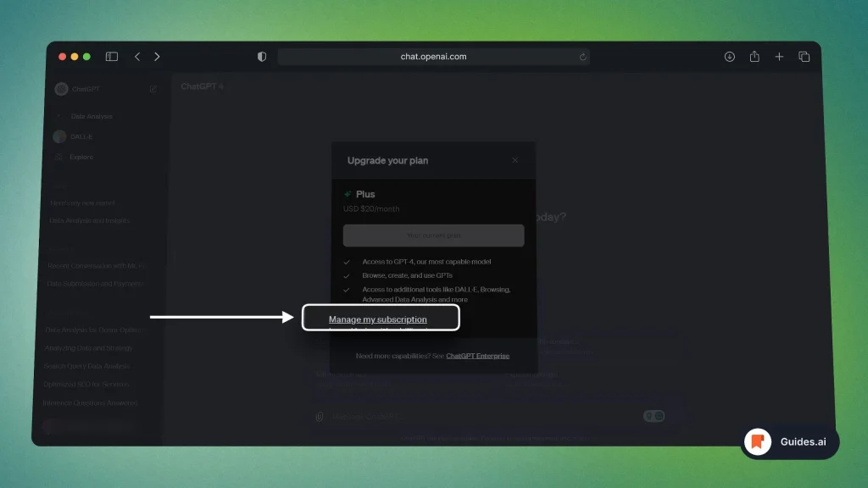Open the "Data Analysis for Donor Optim" chat
The width and height of the screenshot is (868, 488).
[95, 330]
